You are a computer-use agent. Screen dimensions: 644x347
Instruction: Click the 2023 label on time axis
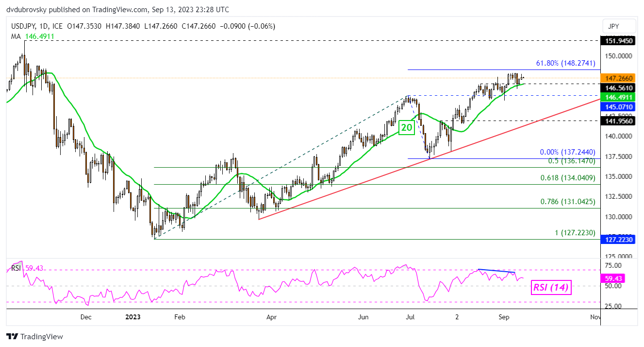coord(132,317)
